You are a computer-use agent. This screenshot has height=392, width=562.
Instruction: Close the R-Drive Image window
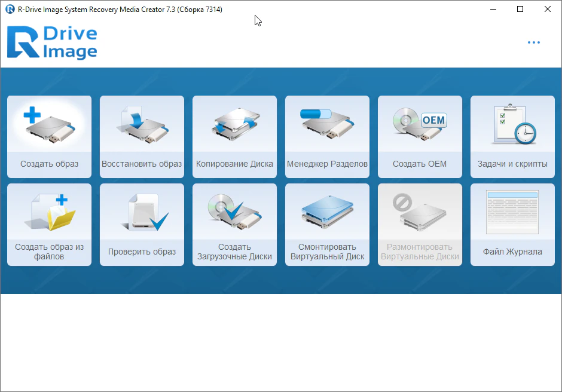click(x=548, y=9)
